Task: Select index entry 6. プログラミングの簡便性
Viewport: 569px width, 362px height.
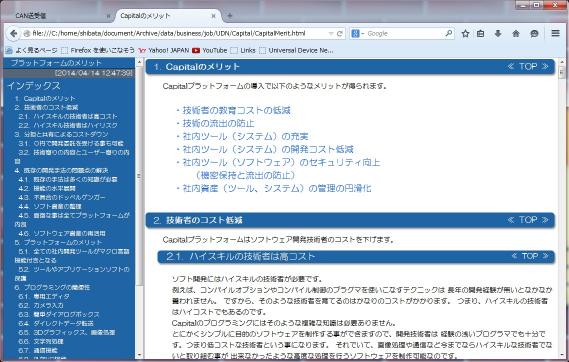Action: click(52, 287)
